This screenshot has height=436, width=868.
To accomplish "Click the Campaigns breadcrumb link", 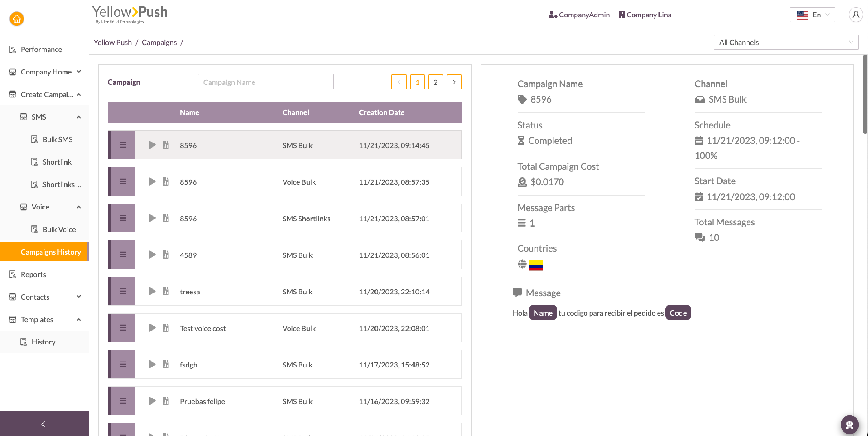I will point(159,42).
